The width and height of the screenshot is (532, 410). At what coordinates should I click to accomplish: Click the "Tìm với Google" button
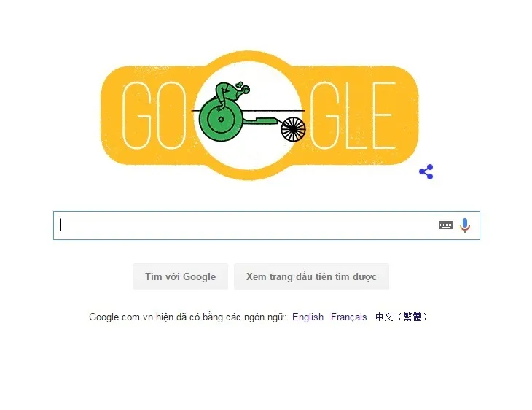point(181,276)
